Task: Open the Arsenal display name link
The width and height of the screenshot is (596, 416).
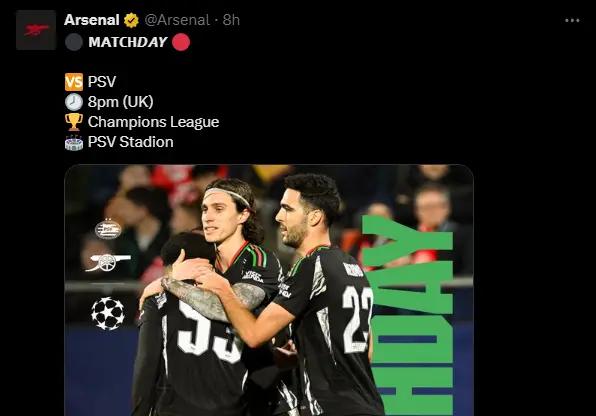Action: tap(92, 20)
